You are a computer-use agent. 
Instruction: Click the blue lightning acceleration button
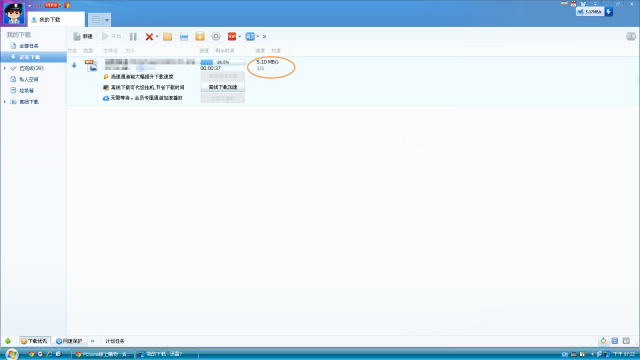point(609,12)
